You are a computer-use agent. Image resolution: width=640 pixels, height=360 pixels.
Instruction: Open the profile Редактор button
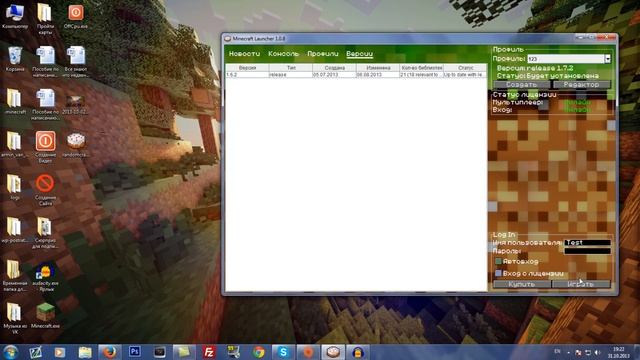point(581,84)
